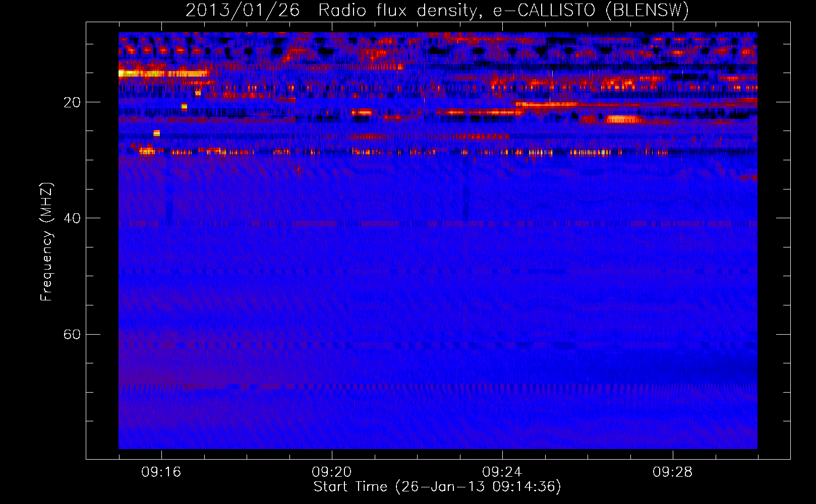The height and width of the screenshot is (504, 816).
Task: Click the '60' frequency tick label
Action: pos(72,334)
